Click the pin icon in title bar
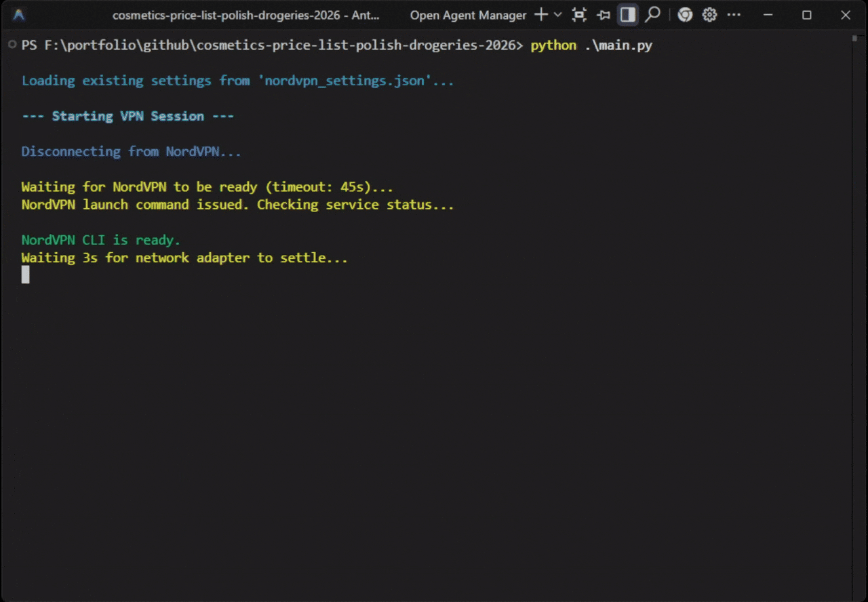 coord(603,15)
